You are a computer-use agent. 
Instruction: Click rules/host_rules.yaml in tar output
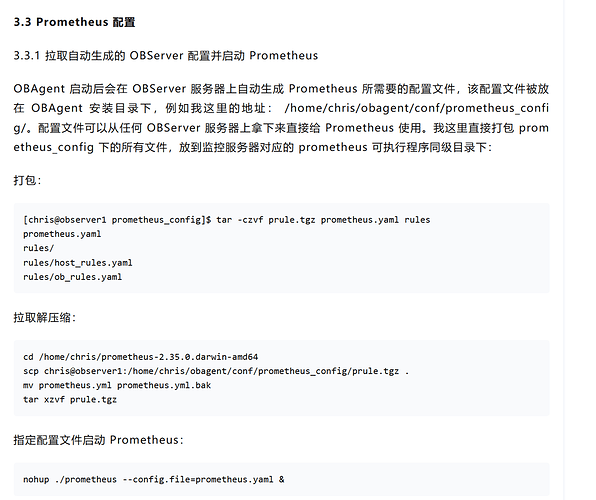78,262
